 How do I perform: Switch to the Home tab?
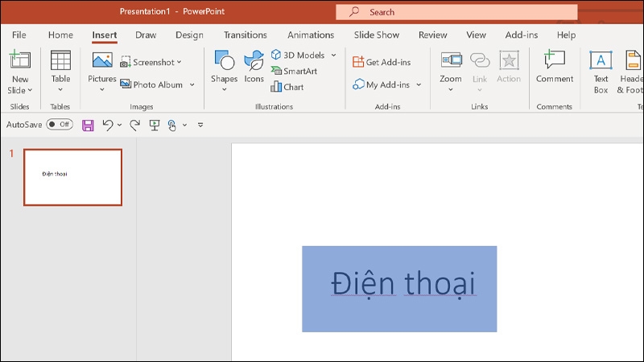tap(60, 35)
